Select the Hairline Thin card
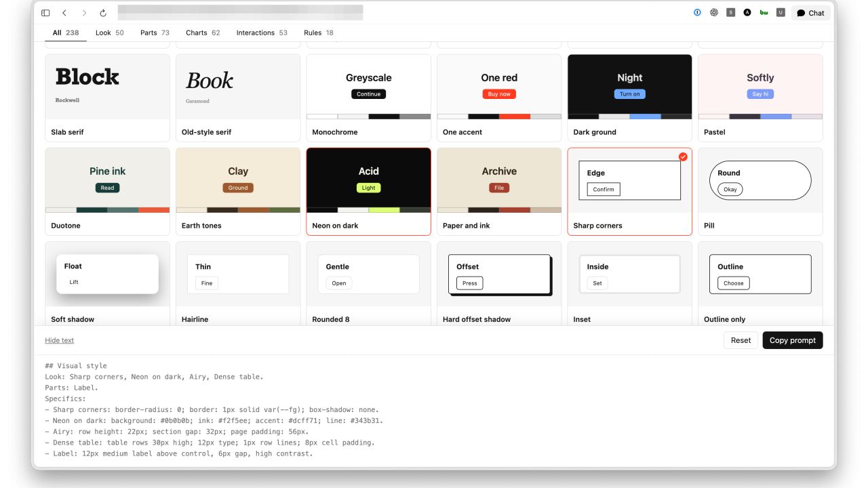 coord(238,284)
